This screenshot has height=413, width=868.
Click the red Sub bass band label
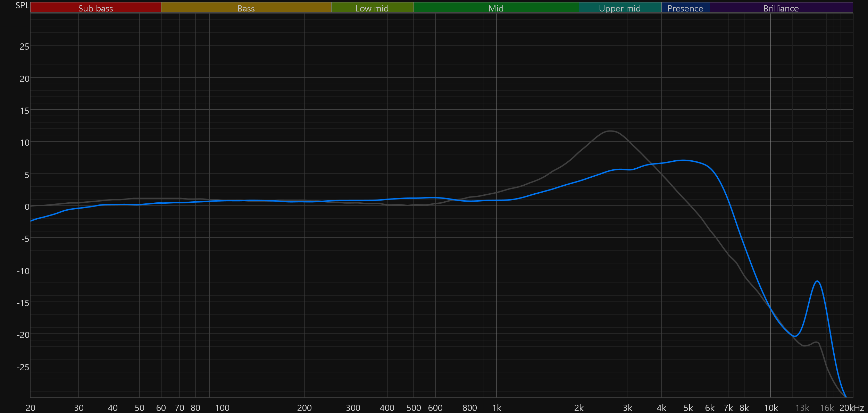coord(95,8)
